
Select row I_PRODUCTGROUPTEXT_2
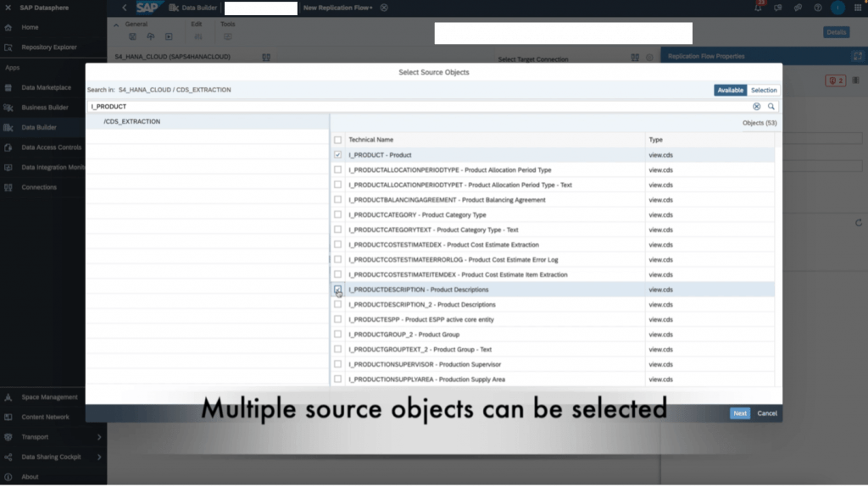click(553, 349)
